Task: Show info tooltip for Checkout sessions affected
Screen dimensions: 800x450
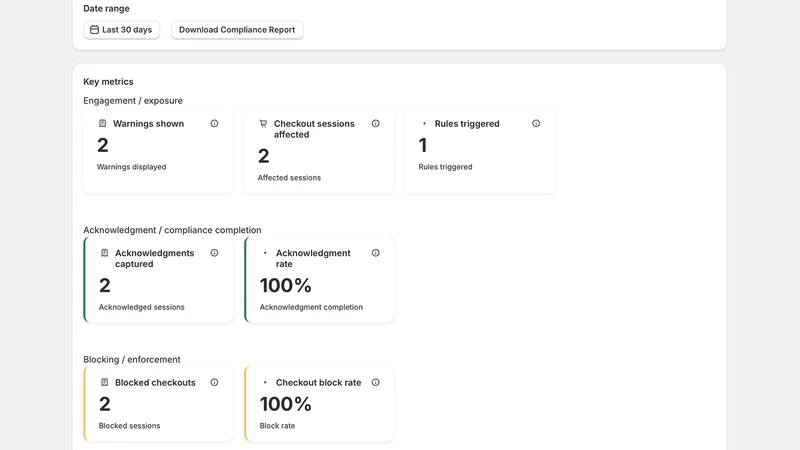Action: pos(376,123)
